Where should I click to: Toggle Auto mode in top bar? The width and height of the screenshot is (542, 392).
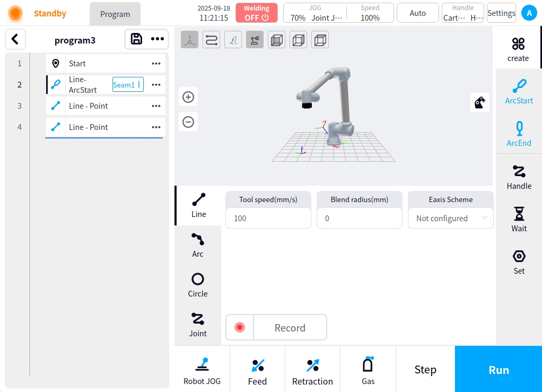point(417,13)
